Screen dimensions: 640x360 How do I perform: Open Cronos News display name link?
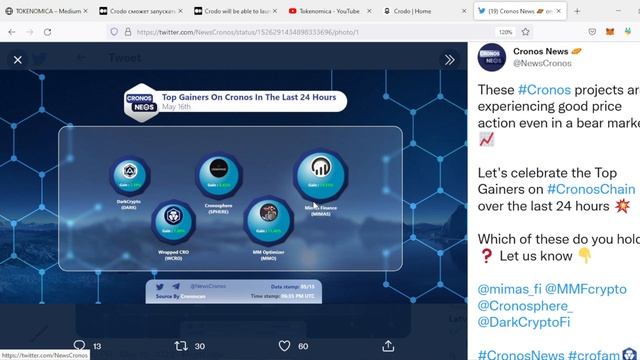click(540, 51)
